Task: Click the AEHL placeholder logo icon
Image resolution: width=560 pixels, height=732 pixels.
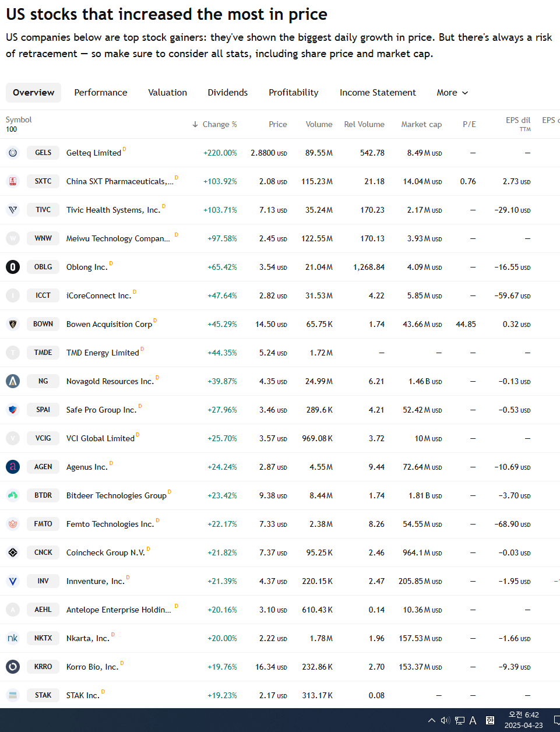Action: (13, 610)
